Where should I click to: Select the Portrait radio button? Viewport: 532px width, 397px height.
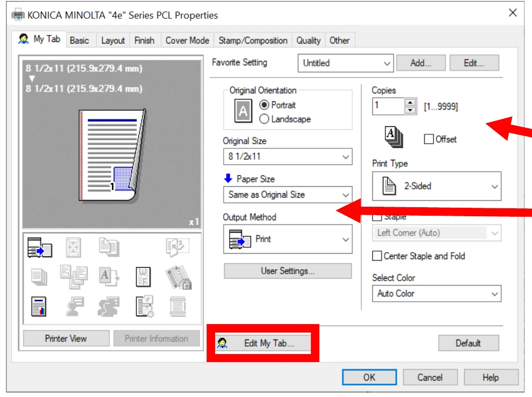point(265,105)
